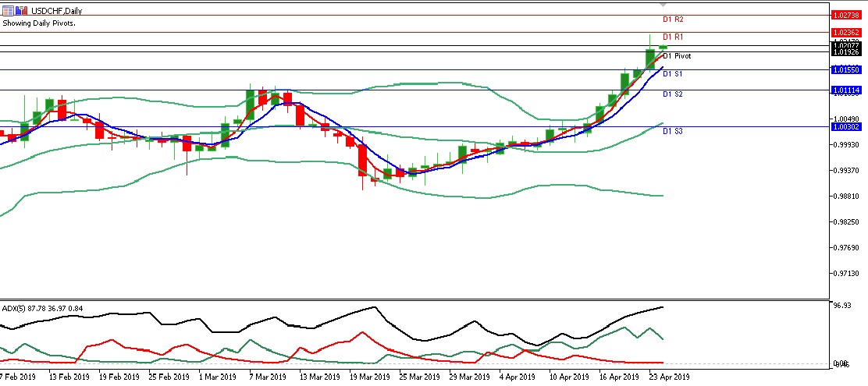Select the D1 Pivot label
This screenshot has width=868, height=386.
677,56
